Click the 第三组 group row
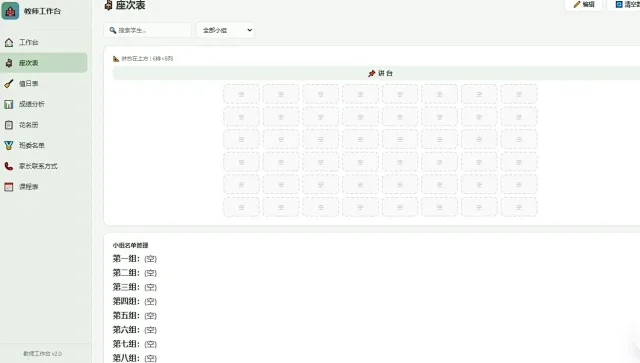 tap(135, 287)
